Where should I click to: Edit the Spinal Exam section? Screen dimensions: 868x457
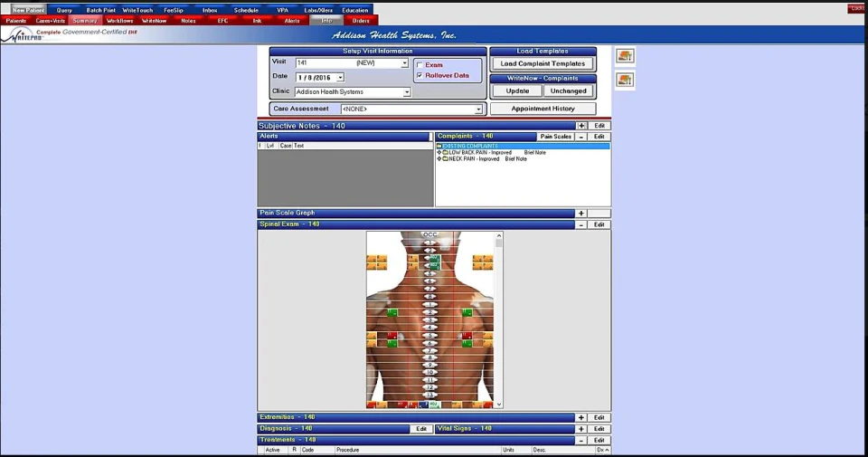click(599, 225)
